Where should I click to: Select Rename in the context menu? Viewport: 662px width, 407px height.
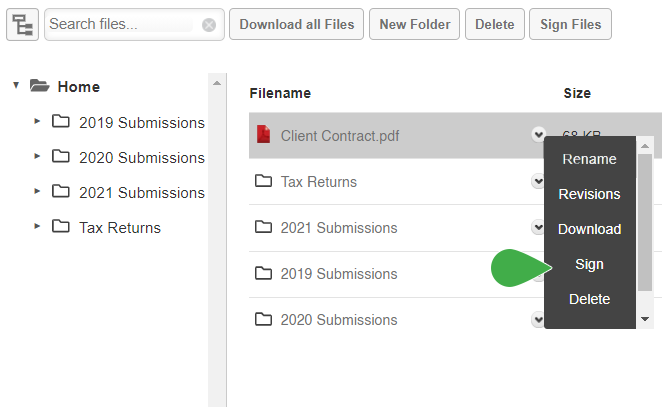589,159
